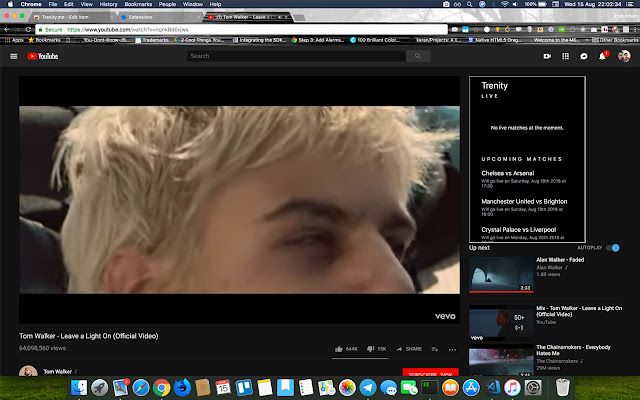Open the upload video camera icon

click(x=547, y=56)
